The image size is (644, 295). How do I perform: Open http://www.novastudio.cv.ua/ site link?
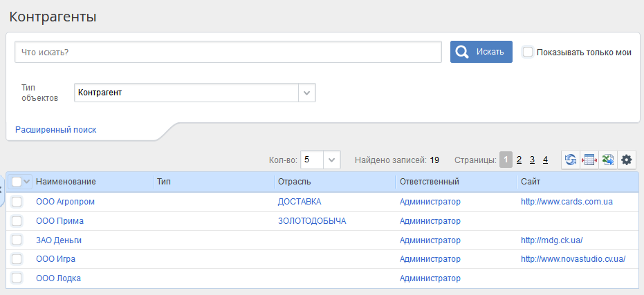573,259
